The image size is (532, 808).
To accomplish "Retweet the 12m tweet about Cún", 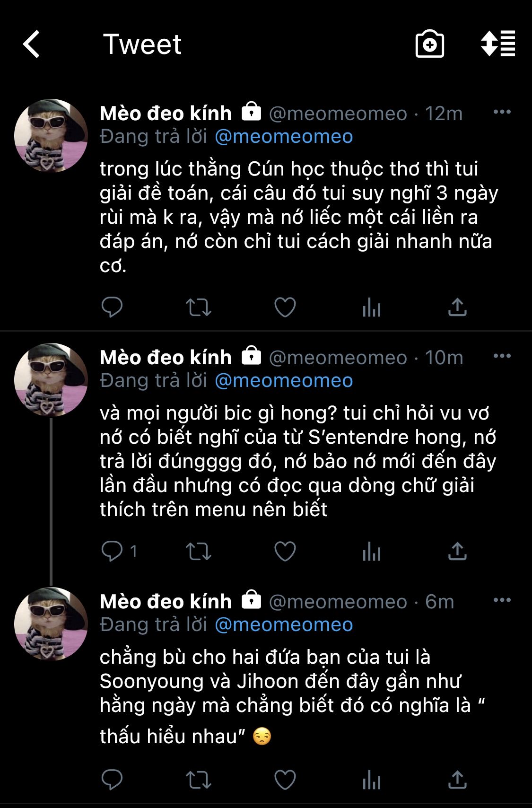I will coord(198,307).
